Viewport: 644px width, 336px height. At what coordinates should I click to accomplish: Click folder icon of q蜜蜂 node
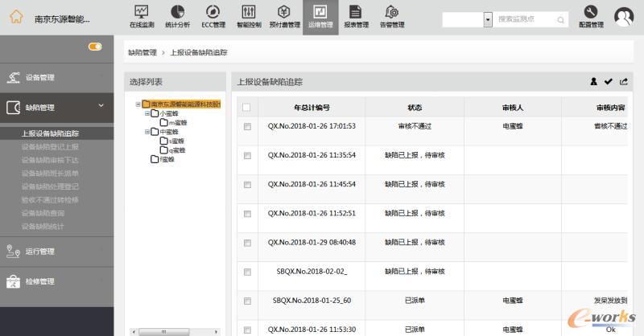click(164, 150)
